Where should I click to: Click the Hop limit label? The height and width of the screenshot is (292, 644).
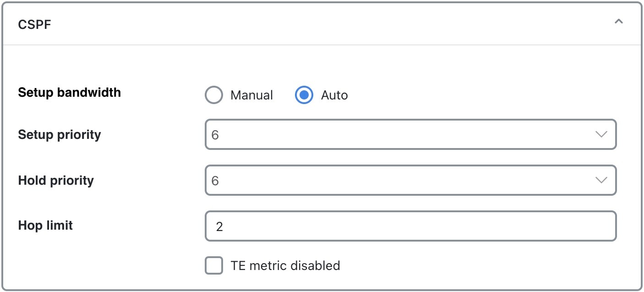click(45, 225)
